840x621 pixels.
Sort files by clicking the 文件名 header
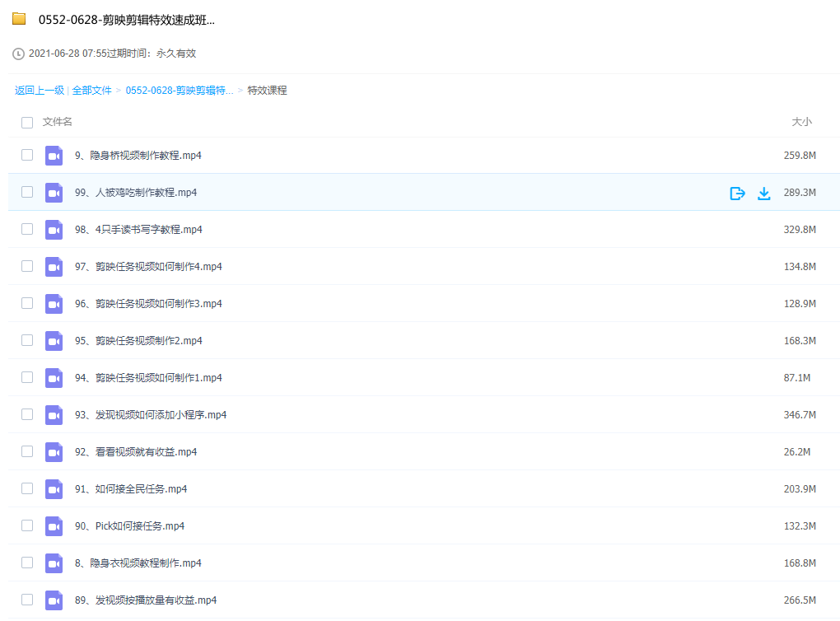(58, 122)
